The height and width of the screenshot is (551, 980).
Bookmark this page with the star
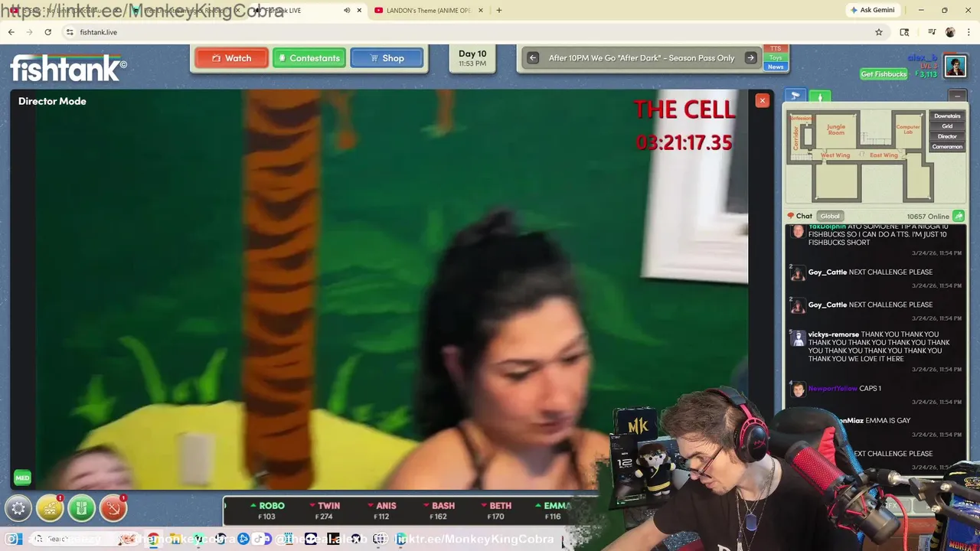pyautogui.click(x=879, y=32)
